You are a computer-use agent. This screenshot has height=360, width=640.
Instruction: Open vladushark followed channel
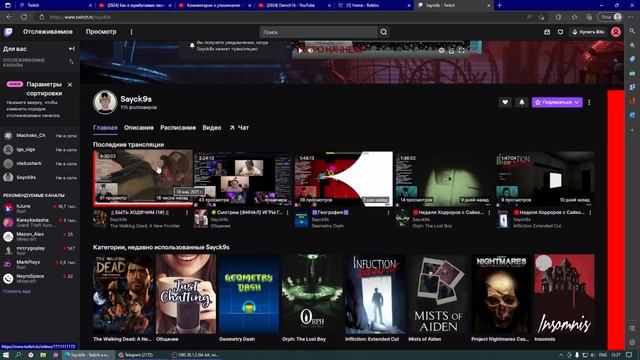(40, 164)
